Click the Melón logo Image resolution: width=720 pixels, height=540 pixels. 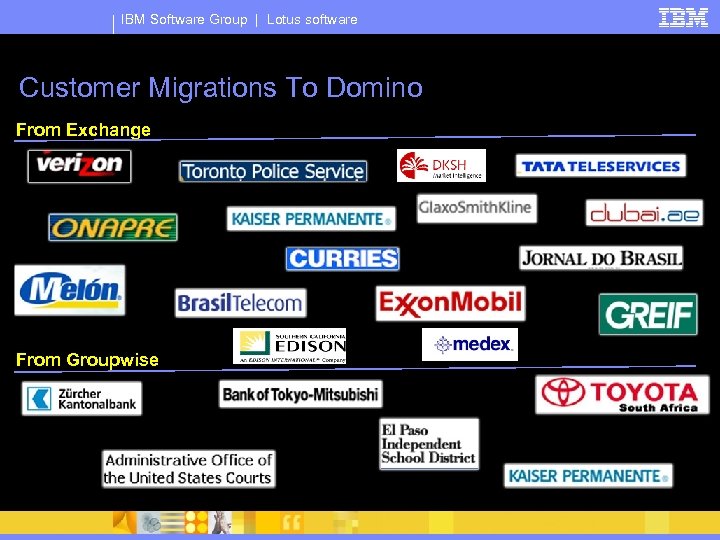point(70,290)
